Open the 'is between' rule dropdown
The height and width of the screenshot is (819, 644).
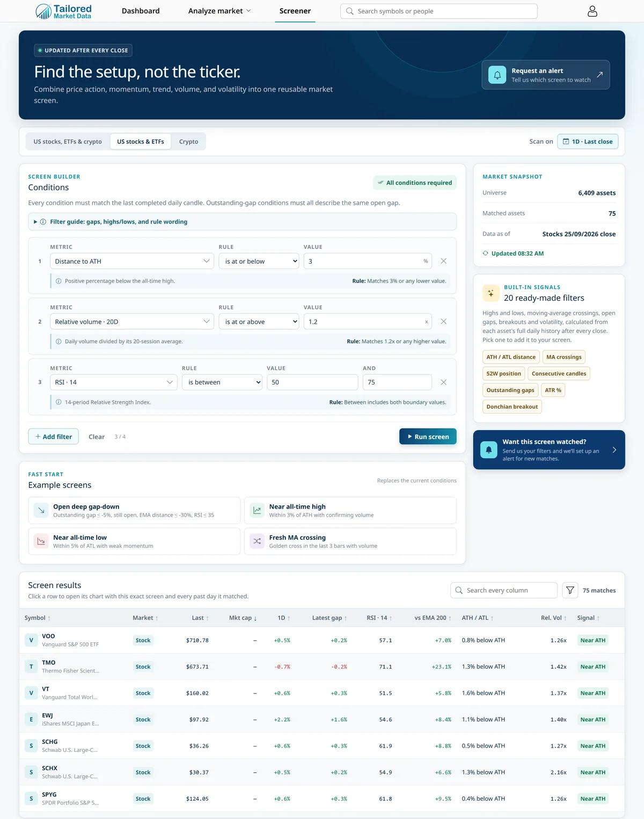(x=222, y=382)
